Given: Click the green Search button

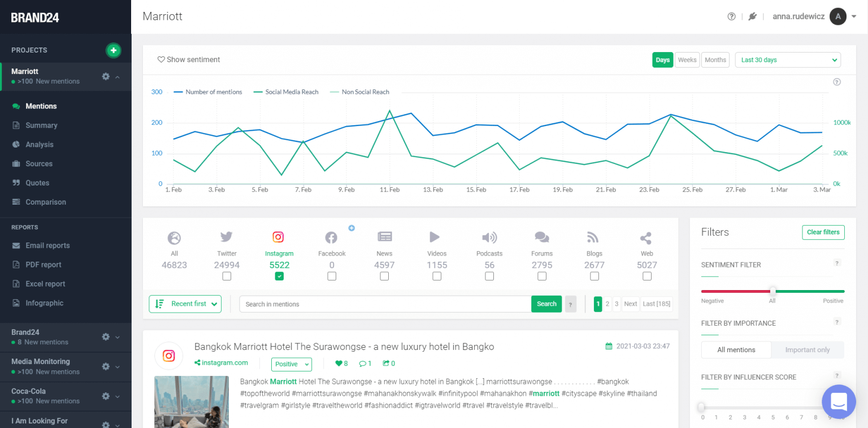Looking at the screenshot, I should [546, 304].
